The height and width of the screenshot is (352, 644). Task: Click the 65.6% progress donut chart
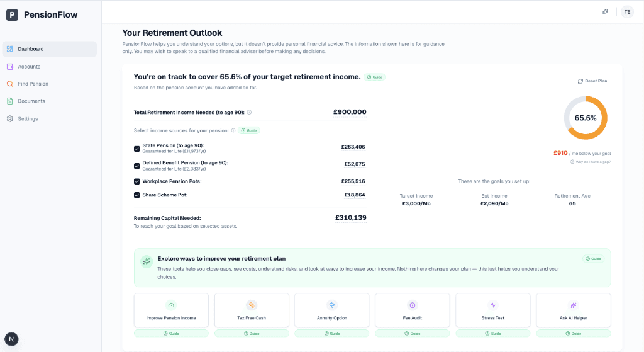586,118
